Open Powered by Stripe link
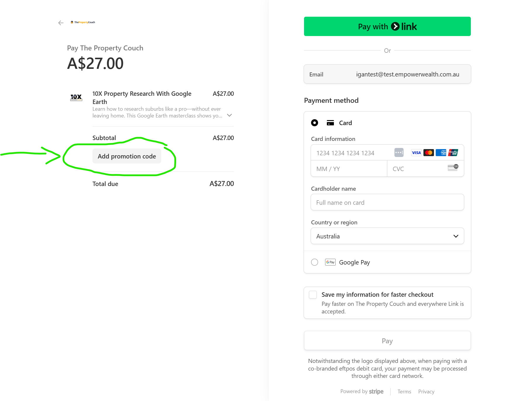The height and width of the screenshot is (401, 532). pyautogui.click(x=362, y=392)
